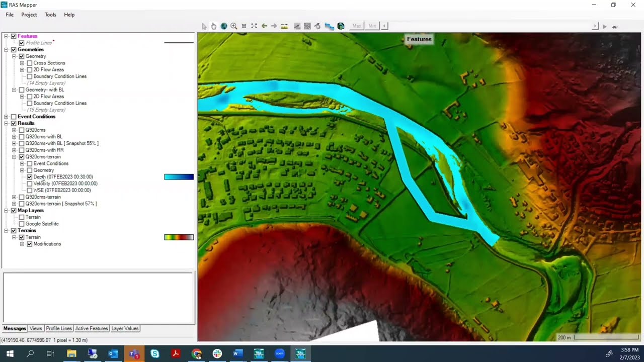Open the Windows Start menu

[x=10, y=354]
